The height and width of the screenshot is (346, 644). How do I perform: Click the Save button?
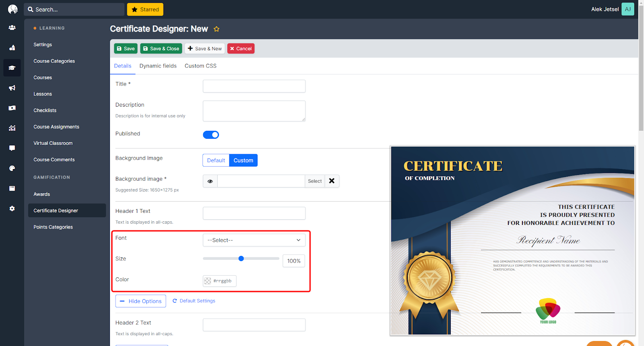pyautogui.click(x=126, y=49)
